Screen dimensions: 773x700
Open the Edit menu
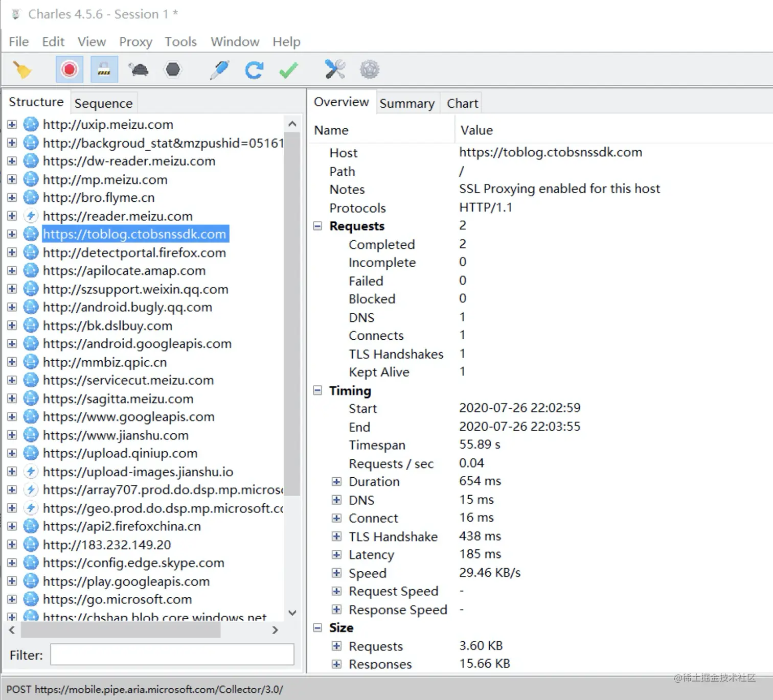click(53, 41)
